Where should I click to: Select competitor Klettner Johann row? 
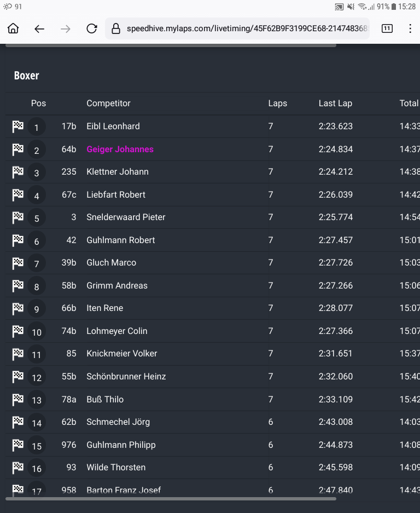pyautogui.click(x=118, y=172)
